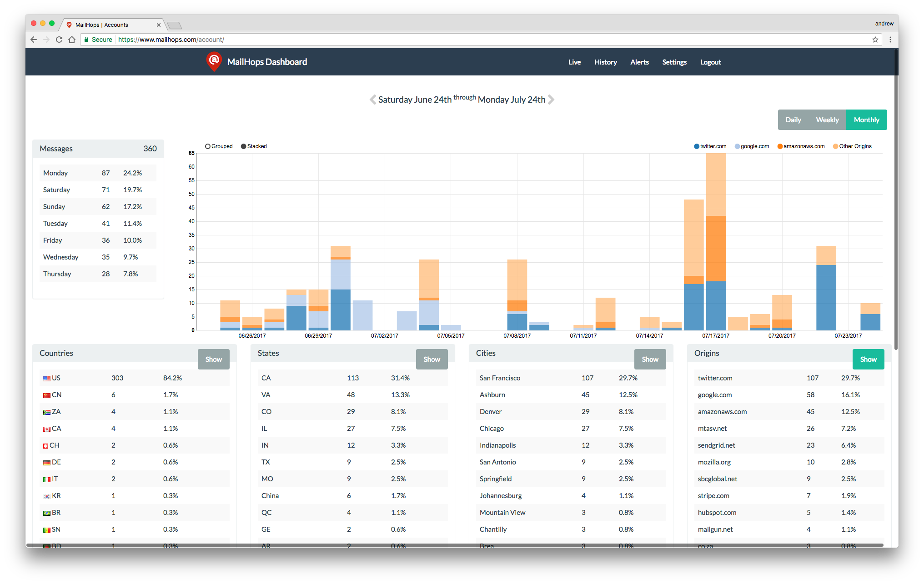
Task: Toggle twitter.com series in legend
Action: [710, 146]
